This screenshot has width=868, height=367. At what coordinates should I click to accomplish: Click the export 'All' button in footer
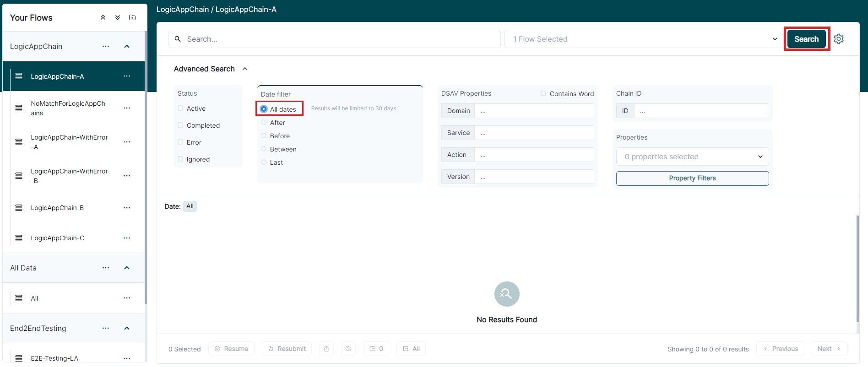tap(411, 349)
